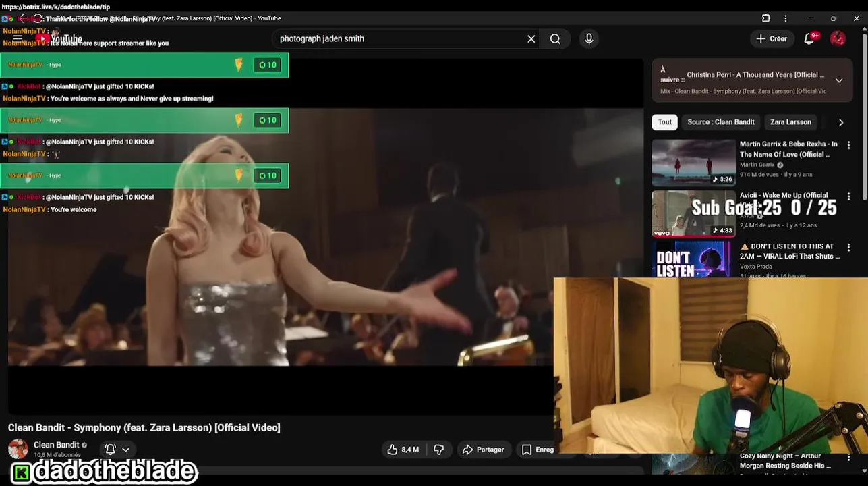Click '10,8 M d'abonnés' subscriber count
Image resolution: width=868 pixels, height=486 pixels.
[x=57, y=455]
